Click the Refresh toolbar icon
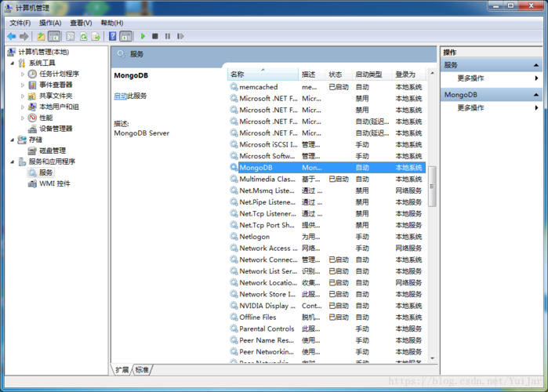This screenshot has width=548, height=392. tap(84, 36)
